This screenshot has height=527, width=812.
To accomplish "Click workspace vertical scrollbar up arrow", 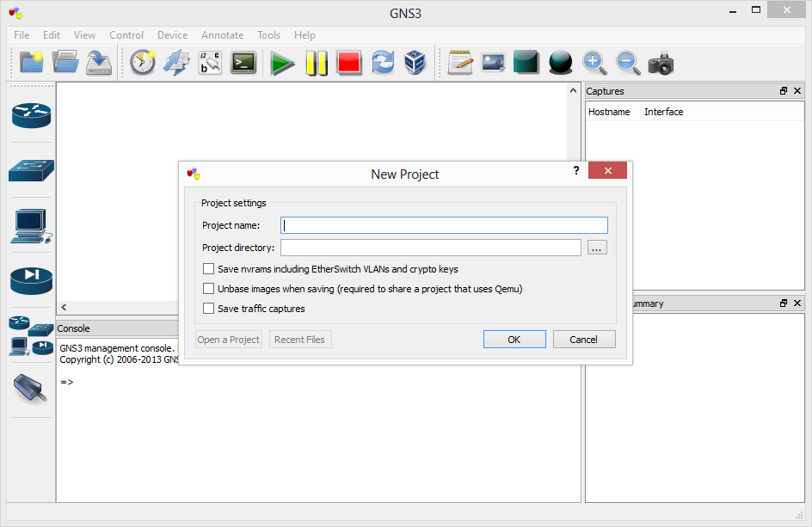I will pos(573,90).
